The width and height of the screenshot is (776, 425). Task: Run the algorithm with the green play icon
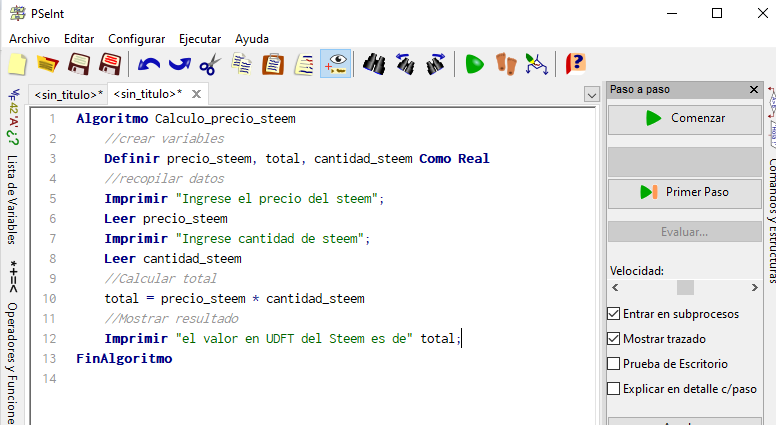pyautogui.click(x=475, y=64)
